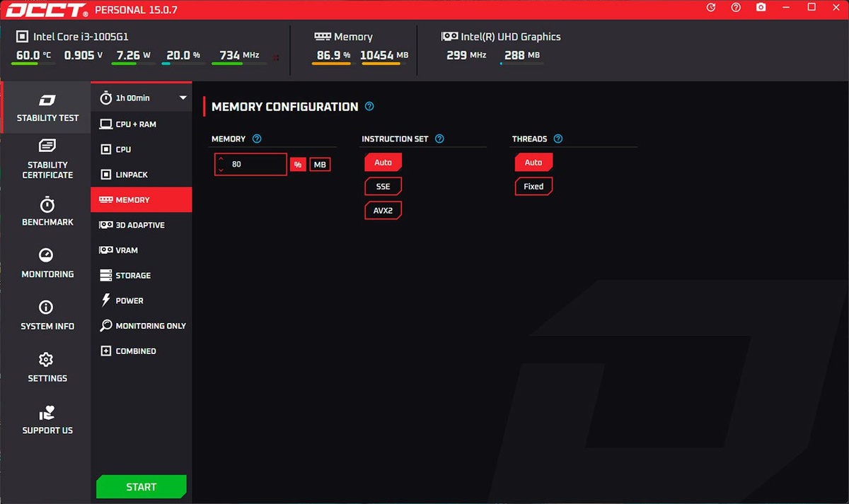Select the VRAM test
Screen dimensions: 849x504
[141, 250]
